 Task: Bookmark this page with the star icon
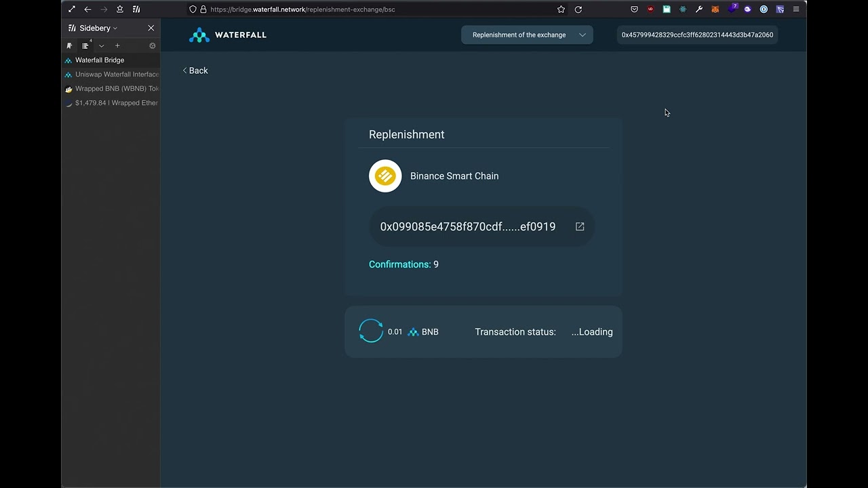pyautogui.click(x=561, y=9)
